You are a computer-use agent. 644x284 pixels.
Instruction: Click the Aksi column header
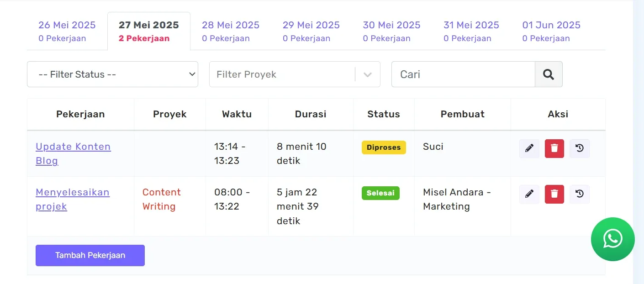pyautogui.click(x=558, y=114)
